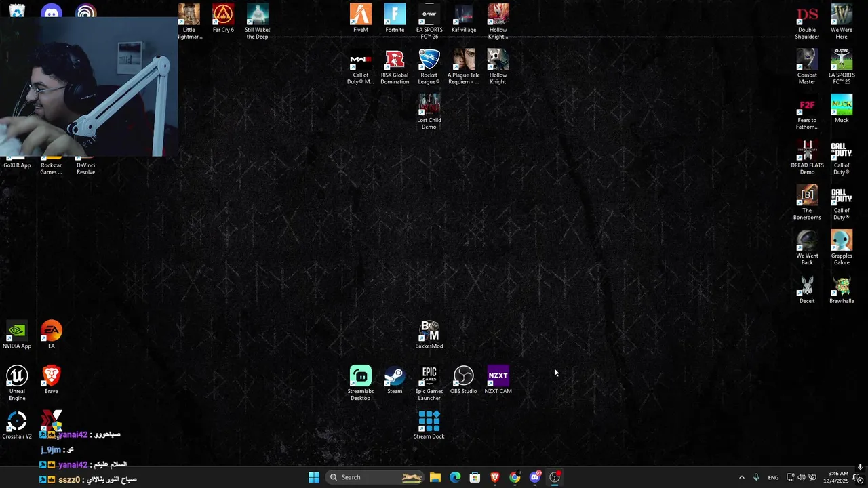The image size is (868, 488).
Task: Click the EA SPORTS FC 26 shortcut
Action: [429, 21]
